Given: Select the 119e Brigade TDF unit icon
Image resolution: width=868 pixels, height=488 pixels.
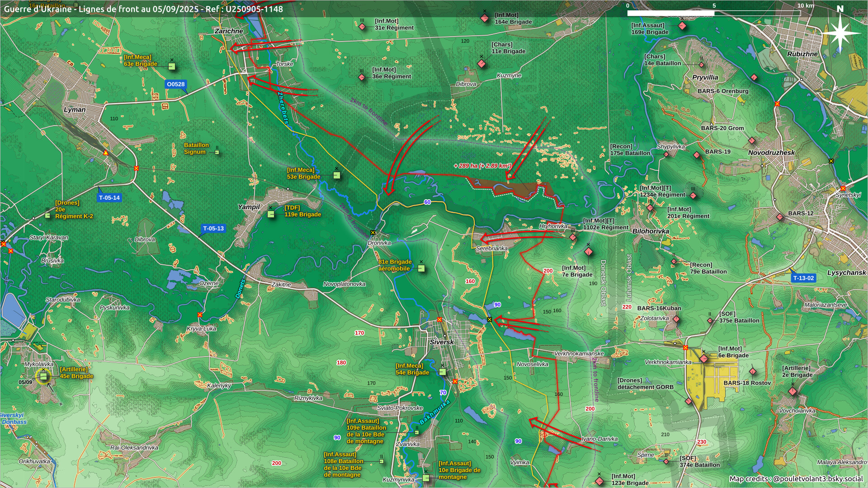Looking at the screenshot, I should point(271,214).
